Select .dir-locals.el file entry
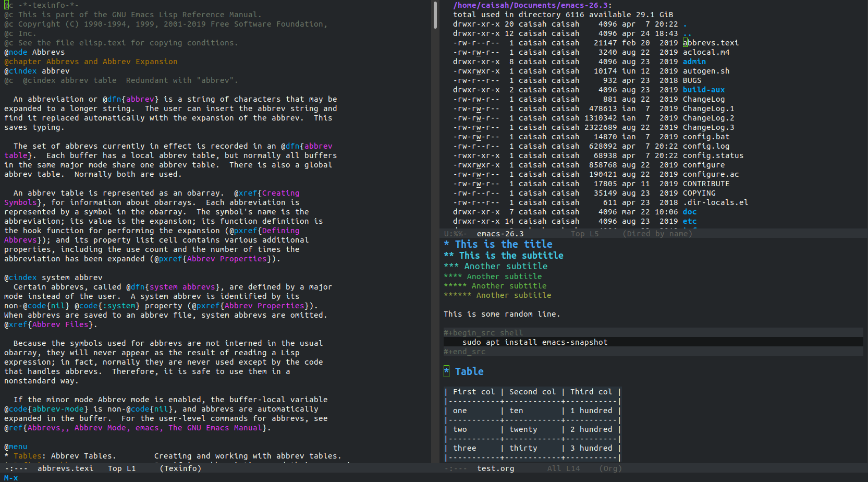Image resolution: width=868 pixels, height=482 pixels. pyautogui.click(x=715, y=202)
